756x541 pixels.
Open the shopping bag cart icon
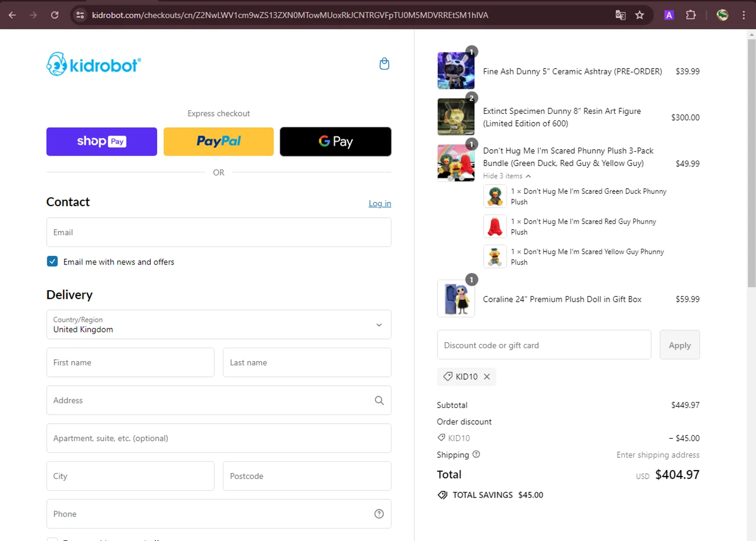coord(384,64)
